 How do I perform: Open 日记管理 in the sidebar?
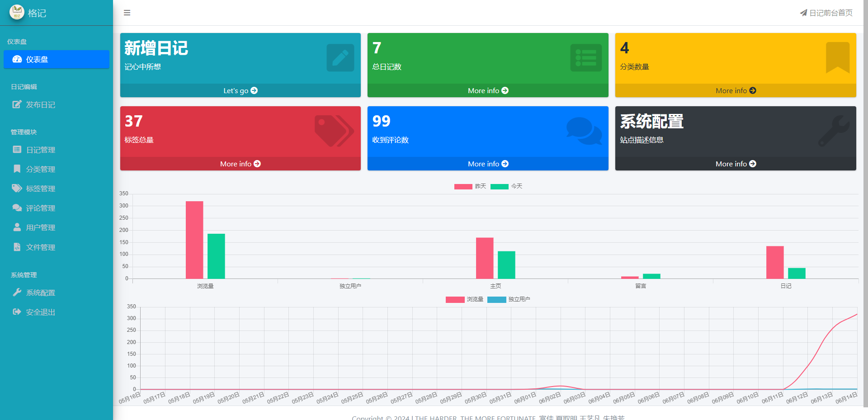[40, 150]
